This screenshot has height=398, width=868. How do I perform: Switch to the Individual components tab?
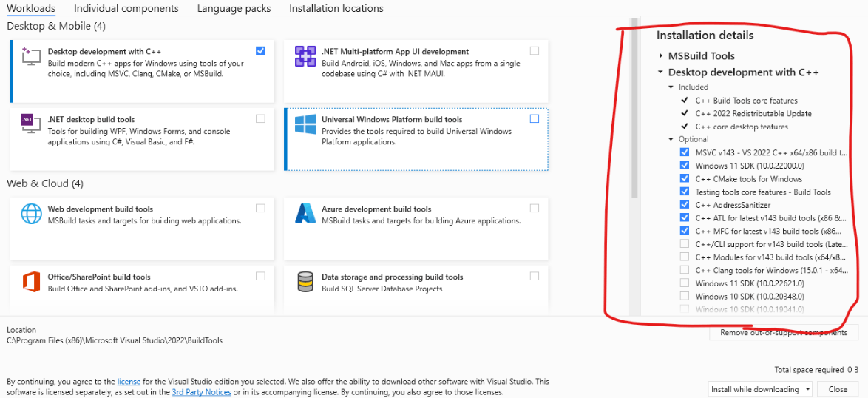point(126,8)
